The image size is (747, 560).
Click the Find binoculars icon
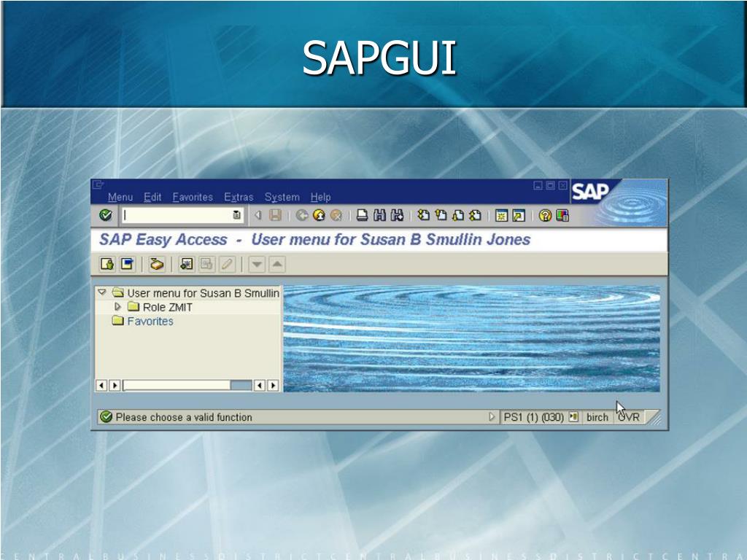[x=379, y=215]
